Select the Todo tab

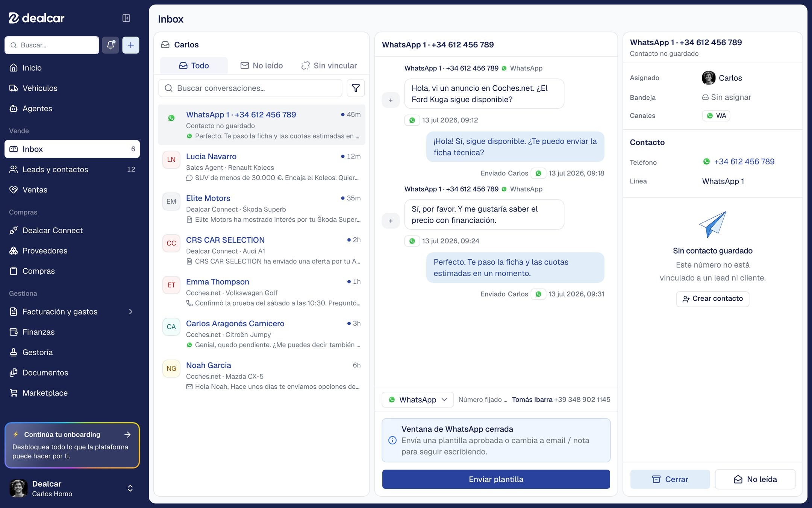(194, 65)
